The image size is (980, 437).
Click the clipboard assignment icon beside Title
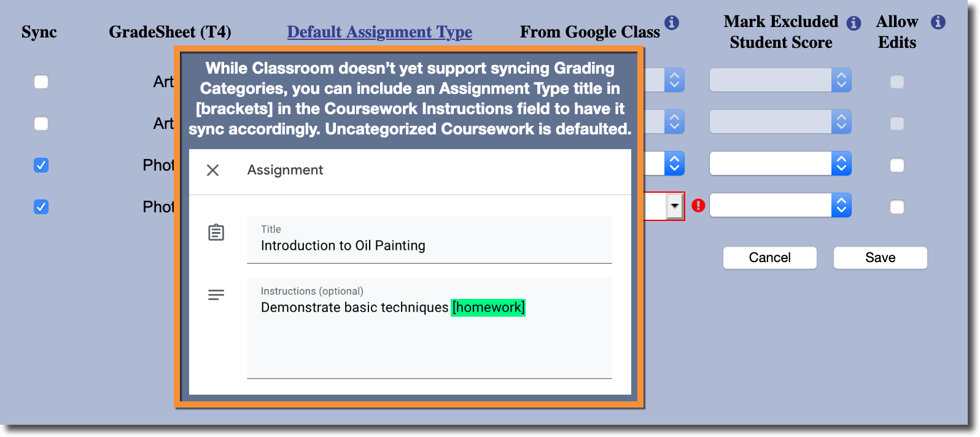[x=216, y=233]
